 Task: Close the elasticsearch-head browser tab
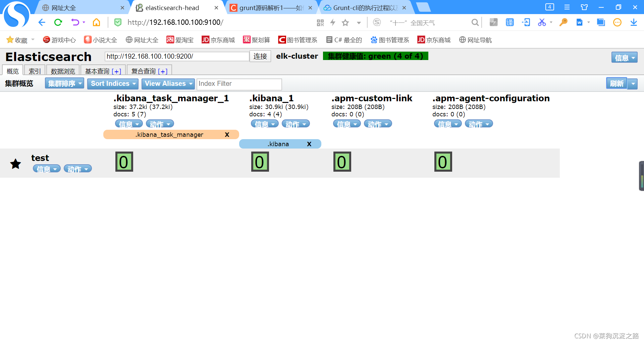[216, 7]
